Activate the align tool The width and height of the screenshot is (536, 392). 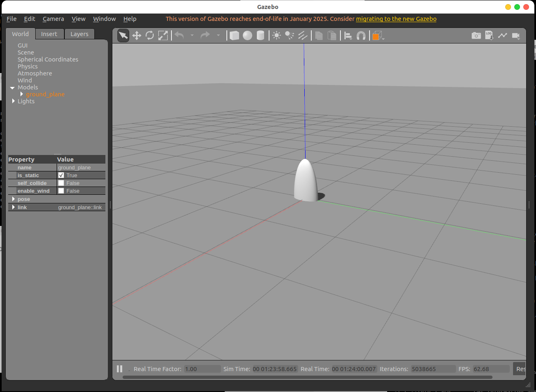[x=348, y=36]
